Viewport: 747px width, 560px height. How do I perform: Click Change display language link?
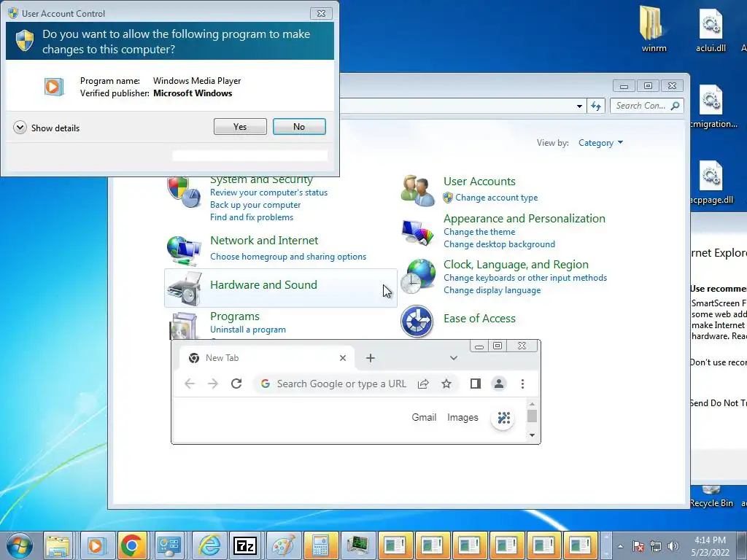click(492, 290)
